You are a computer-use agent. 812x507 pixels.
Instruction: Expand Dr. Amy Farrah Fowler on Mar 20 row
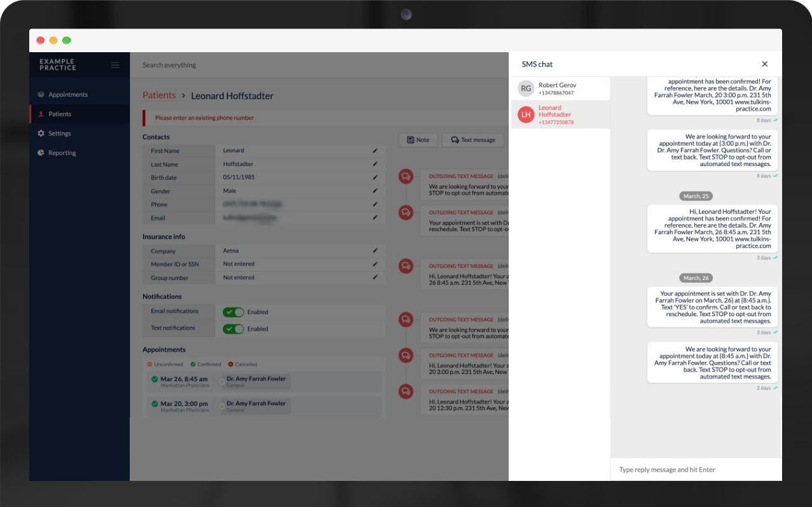point(221,406)
